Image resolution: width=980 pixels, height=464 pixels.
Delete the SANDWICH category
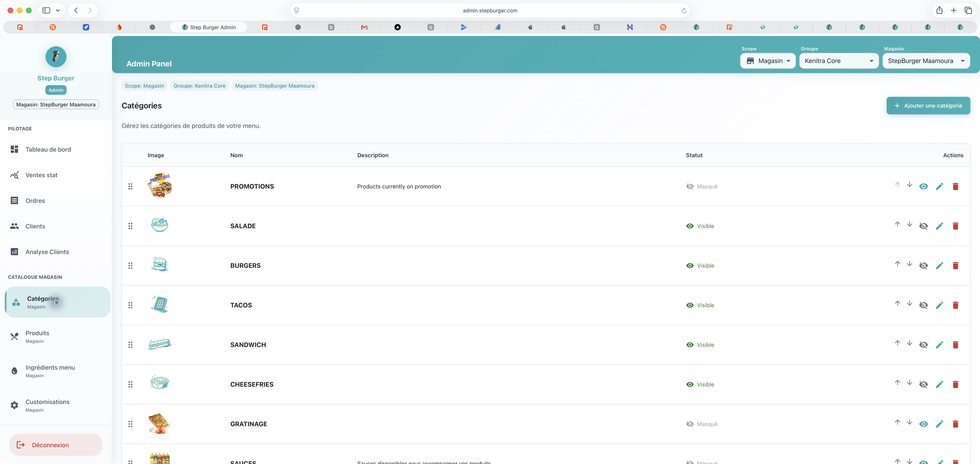pyautogui.click(x=955, y=345)
